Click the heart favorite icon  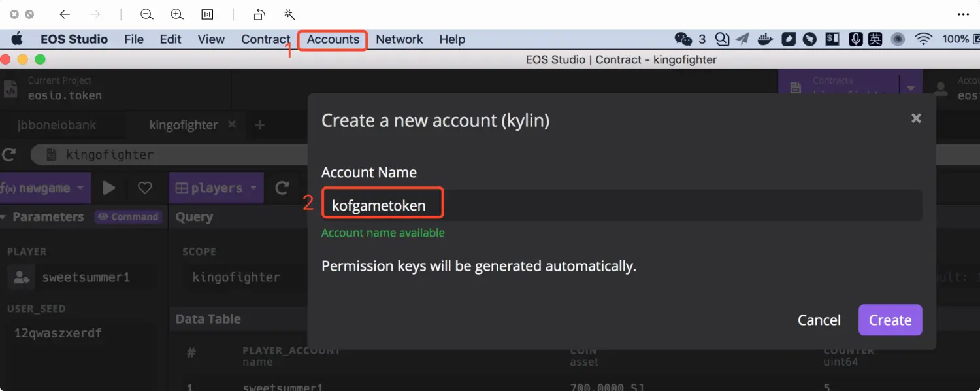pos(144,188)
